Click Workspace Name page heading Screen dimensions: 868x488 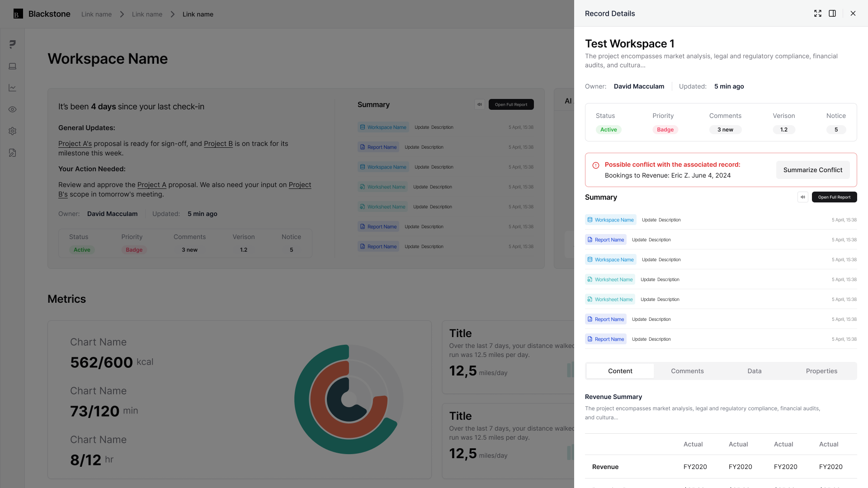pos(108,59)
